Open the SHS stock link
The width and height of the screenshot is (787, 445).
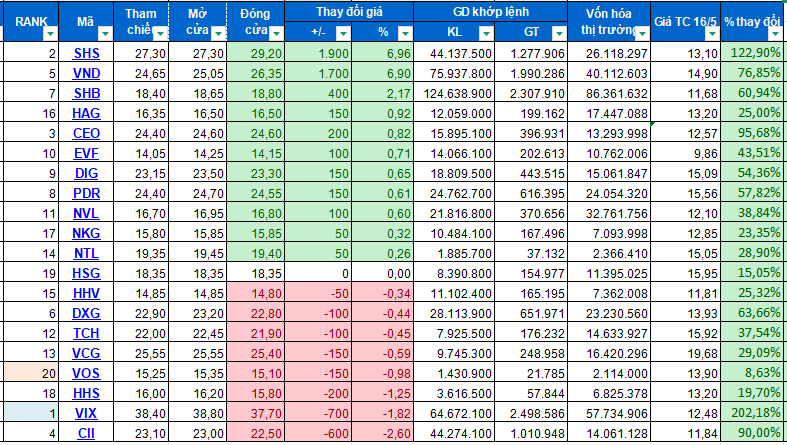[86, 53]
